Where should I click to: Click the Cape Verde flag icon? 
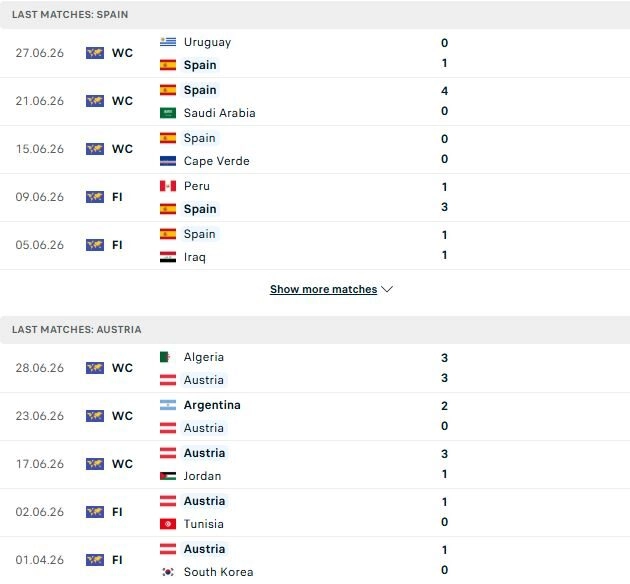pos(168,161)
